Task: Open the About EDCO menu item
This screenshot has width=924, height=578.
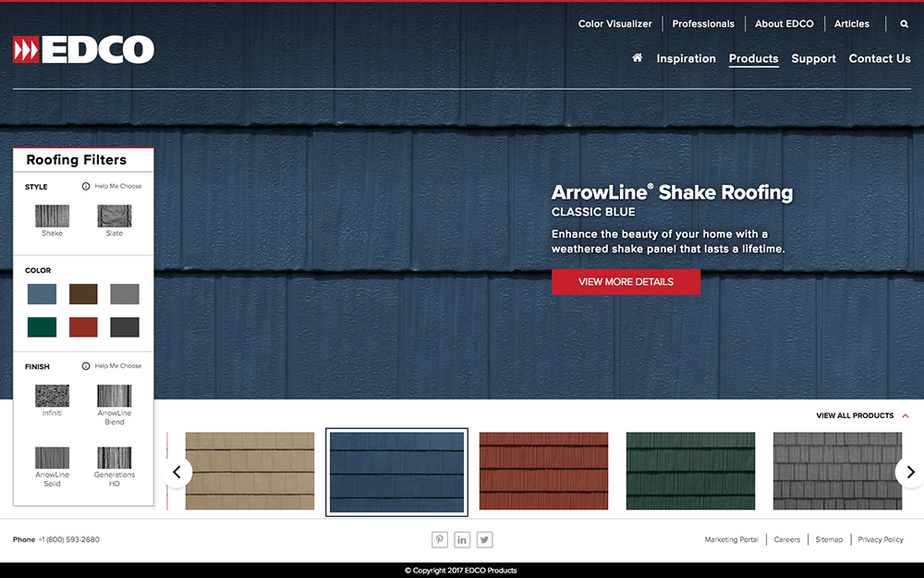Action: click(784, 24)
